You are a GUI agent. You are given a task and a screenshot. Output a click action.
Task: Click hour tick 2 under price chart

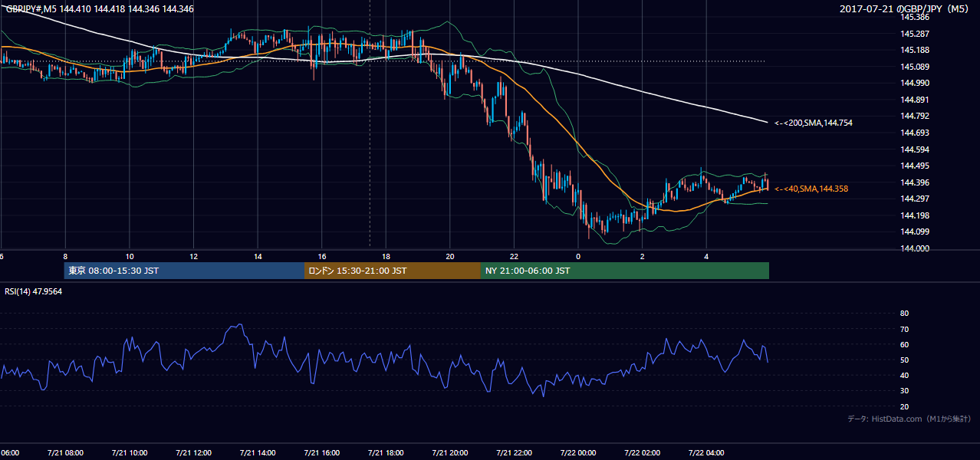tap(643, 257)
